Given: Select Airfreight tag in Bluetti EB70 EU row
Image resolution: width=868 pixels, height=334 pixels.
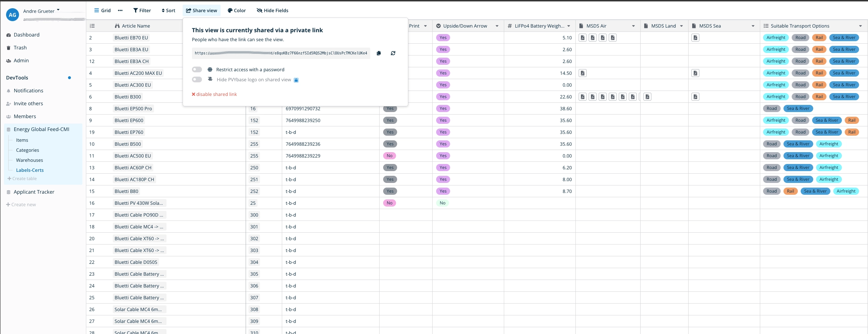Looking at the screenshot, I should point(776,38).
